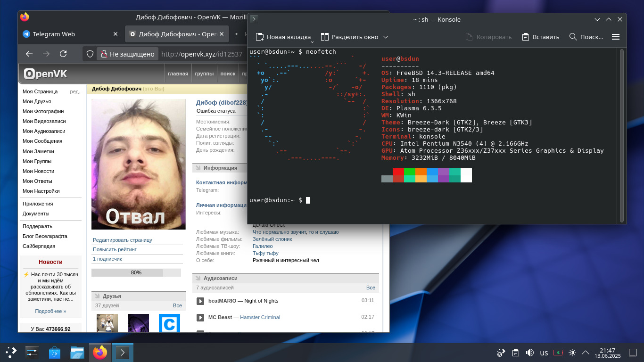Screen dimensions: 644x362
Task: Reload the OpenVK page
Action: [63, 54]
